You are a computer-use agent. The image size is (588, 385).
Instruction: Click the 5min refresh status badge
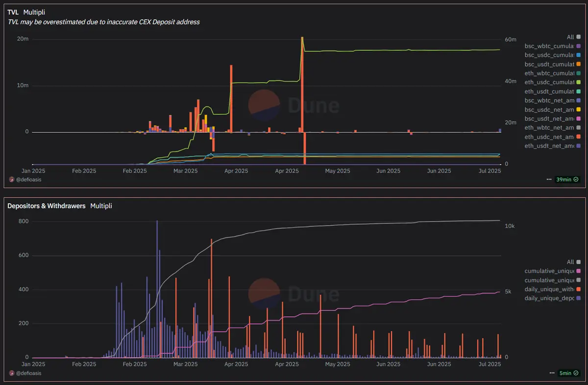coord(569,373)
